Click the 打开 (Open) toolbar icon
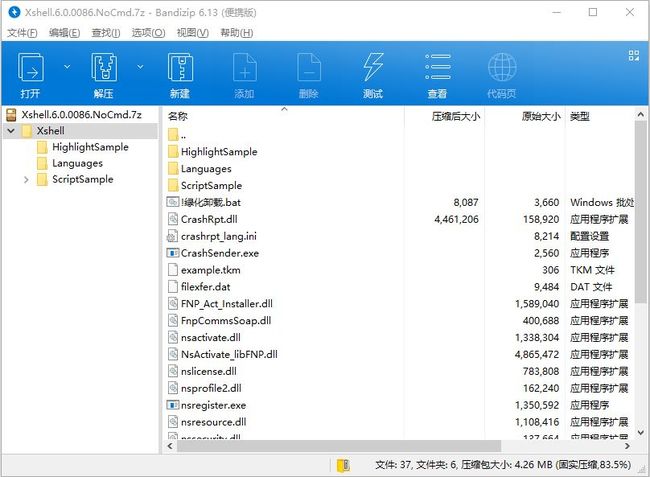 click(30, 68)
